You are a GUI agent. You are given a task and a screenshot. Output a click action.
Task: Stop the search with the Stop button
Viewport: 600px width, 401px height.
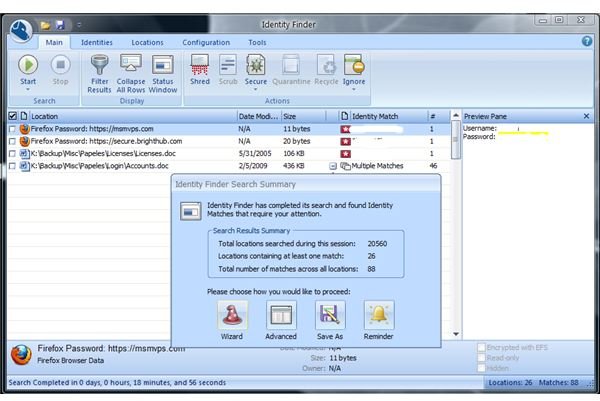pos(60,70)
